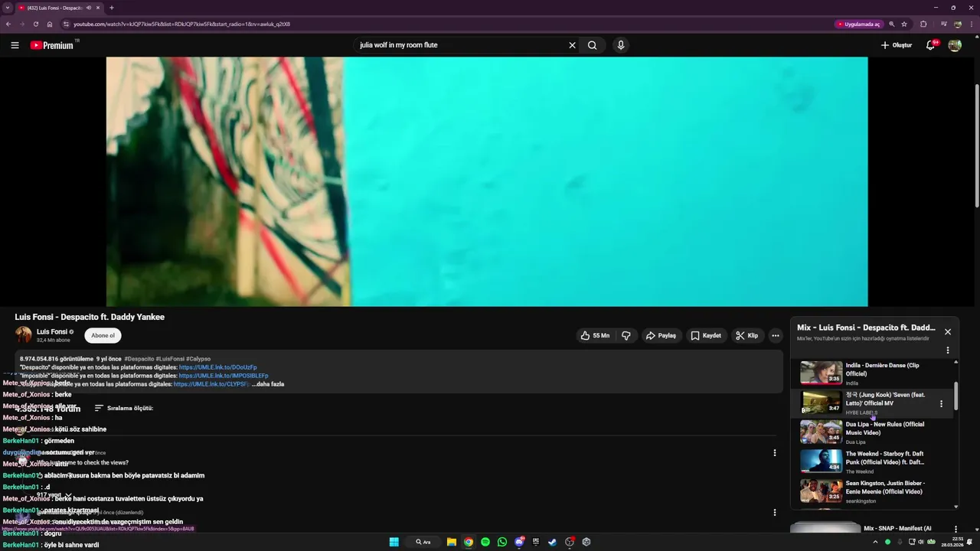This screenshot has height=551, width=980.
Task: Like the Despacito video
Action: [595, 335]
